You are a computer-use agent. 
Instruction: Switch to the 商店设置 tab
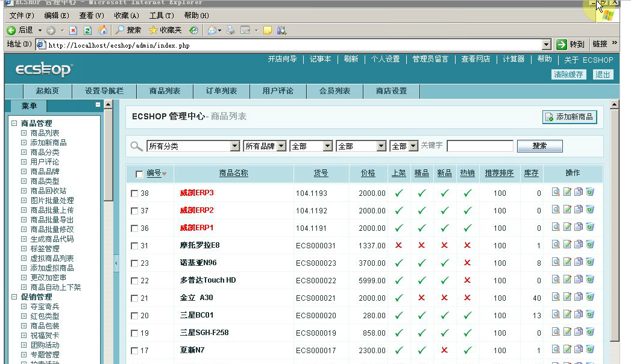click(x=391, y=92)
